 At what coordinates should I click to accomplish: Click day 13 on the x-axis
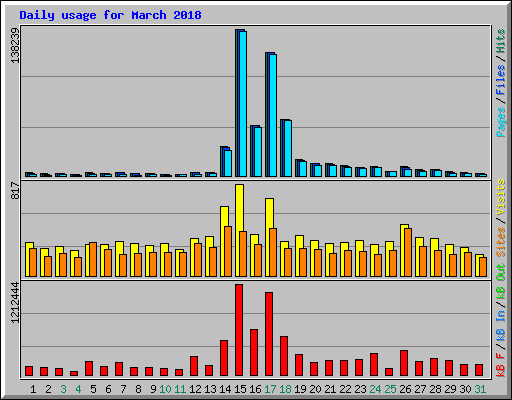click(x=210, y=389)
